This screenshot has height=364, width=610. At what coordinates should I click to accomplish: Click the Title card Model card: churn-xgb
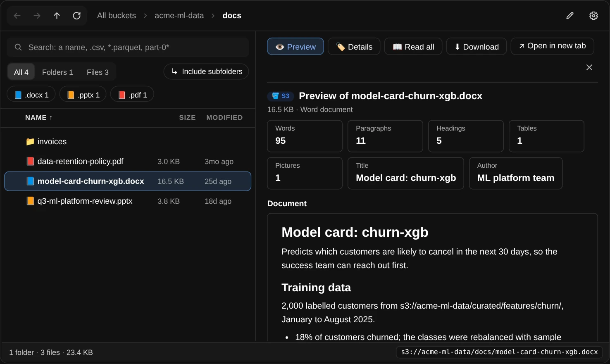pyautogui.click(x=406, y=174)
